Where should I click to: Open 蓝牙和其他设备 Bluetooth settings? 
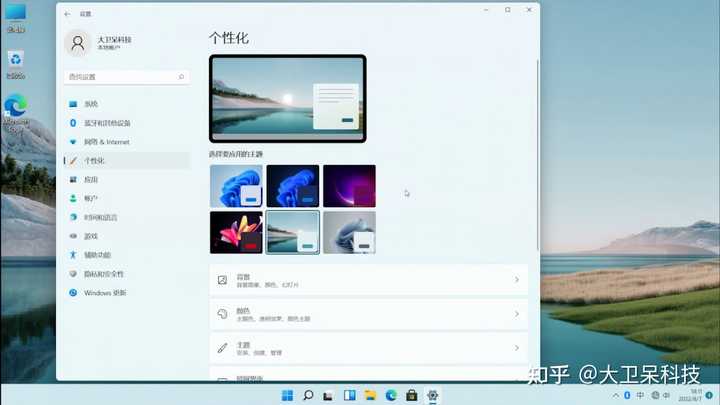coord(127,123)
